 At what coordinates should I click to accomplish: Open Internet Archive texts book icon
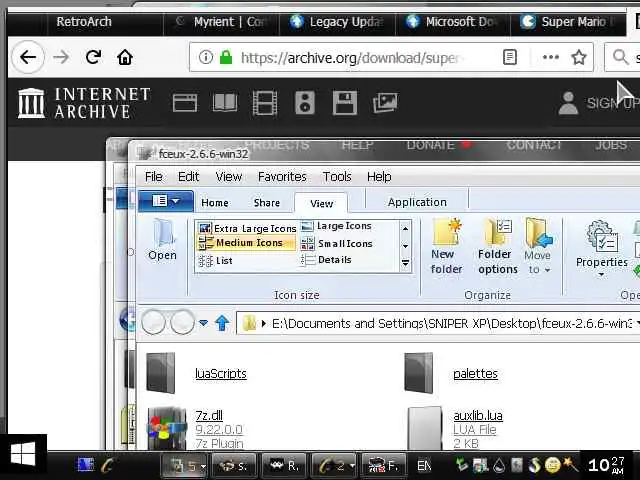pos(225,102)
